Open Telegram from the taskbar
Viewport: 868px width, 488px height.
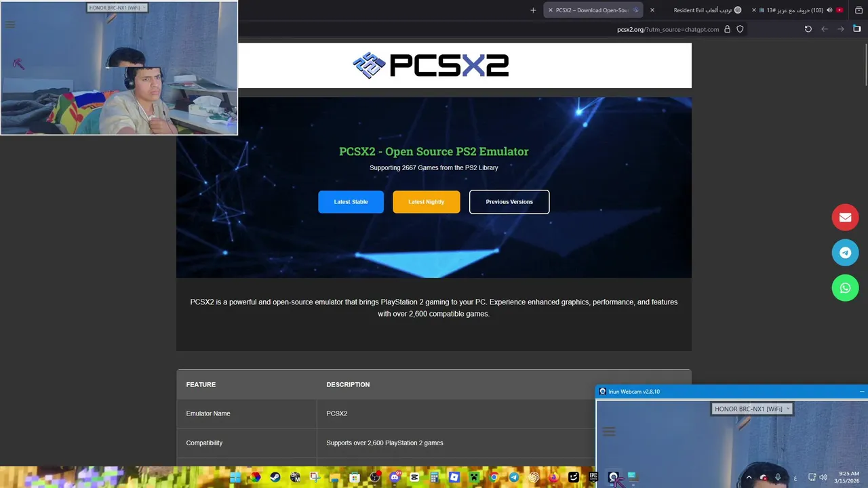(514, 478)
